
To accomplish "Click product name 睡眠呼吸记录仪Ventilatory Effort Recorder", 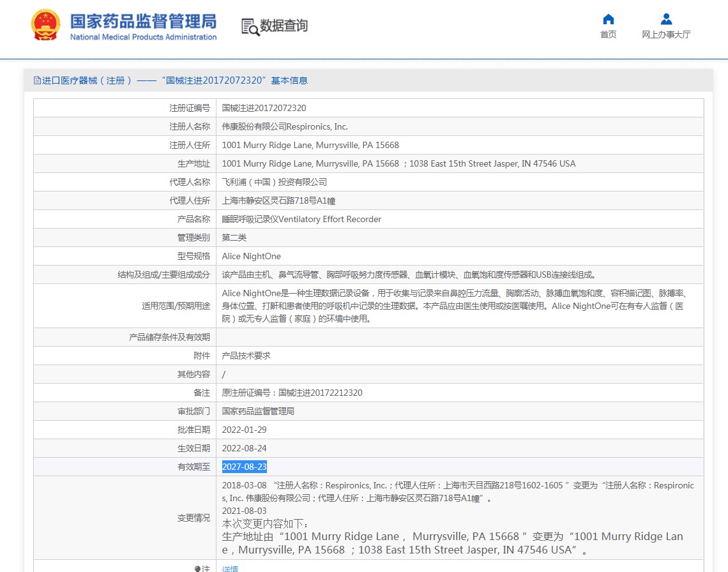I will (x=301, y=219).
